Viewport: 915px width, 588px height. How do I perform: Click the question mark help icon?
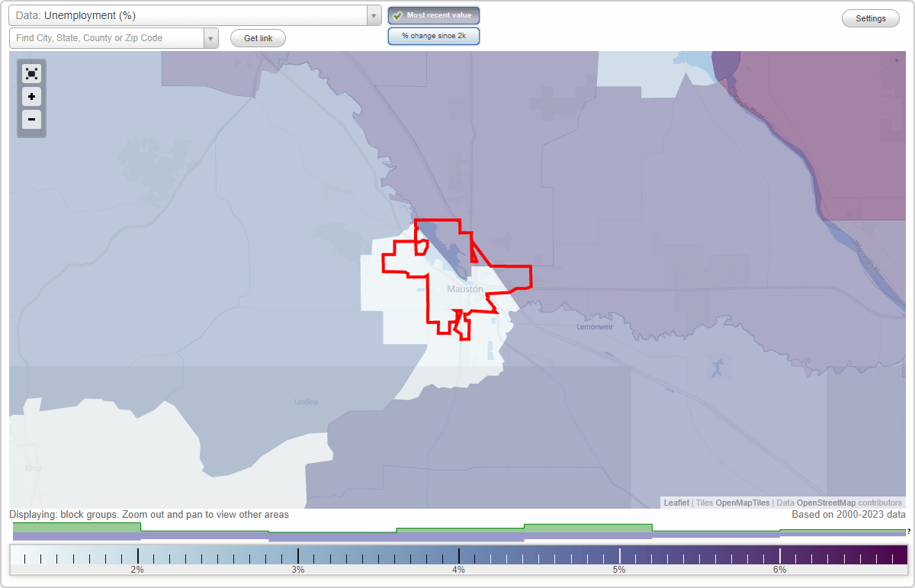(x=908, y=532)
